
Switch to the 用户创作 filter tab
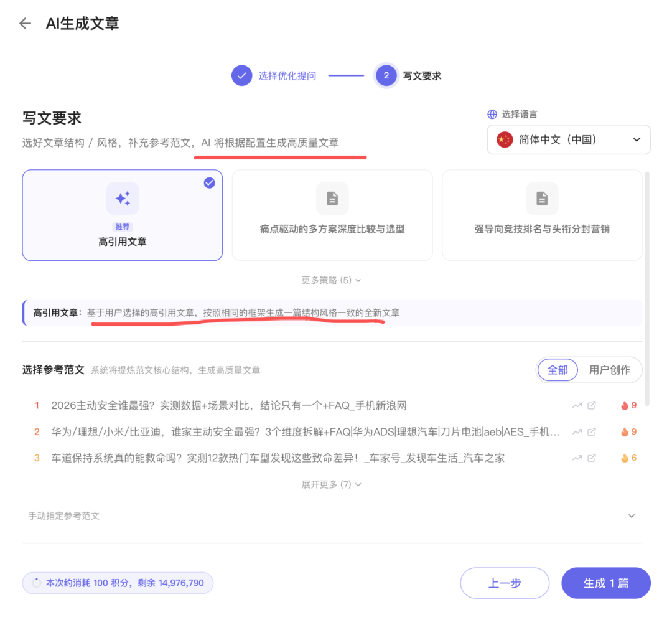click(609, 370)
